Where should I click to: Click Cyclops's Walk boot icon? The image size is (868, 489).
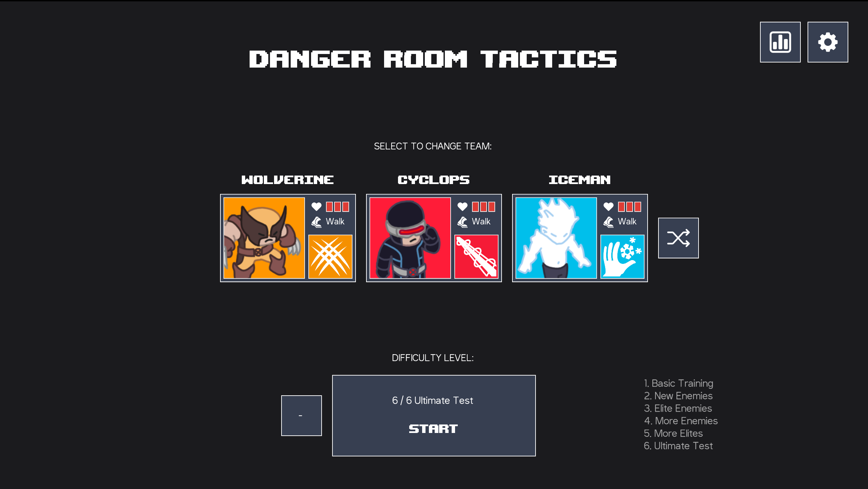[x=462, y=222]
